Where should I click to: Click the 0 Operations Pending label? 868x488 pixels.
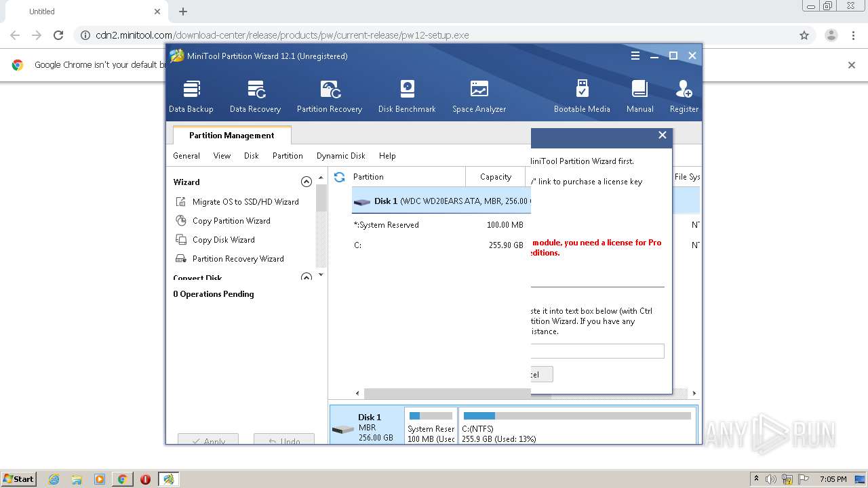pos(214,294)
